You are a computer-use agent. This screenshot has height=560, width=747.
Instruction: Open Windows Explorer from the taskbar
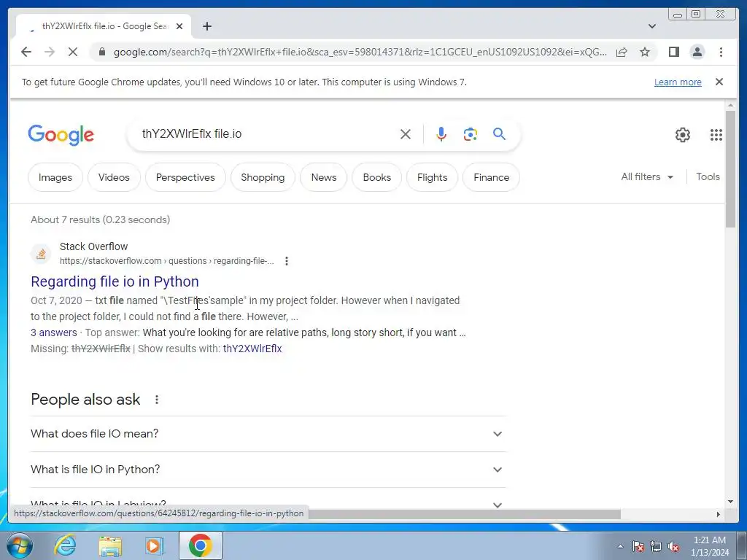[x=110, y=545]
